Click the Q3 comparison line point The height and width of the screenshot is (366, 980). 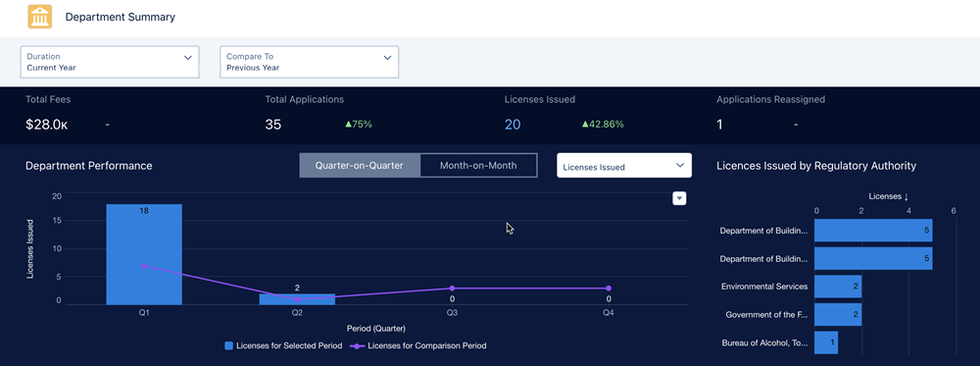pos(452,288)
